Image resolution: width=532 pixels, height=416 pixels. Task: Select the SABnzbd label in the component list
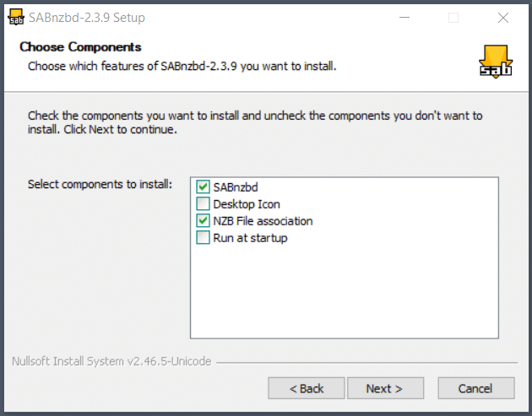tap(236, 187)
